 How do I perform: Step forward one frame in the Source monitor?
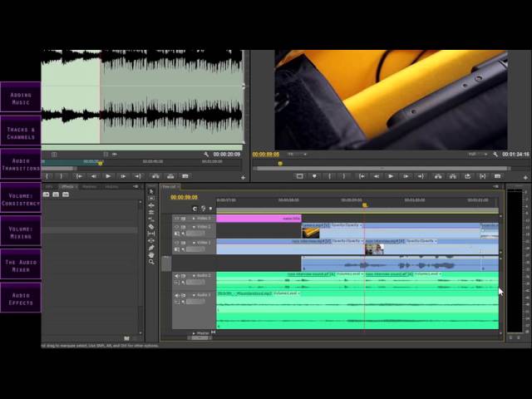click(x=123, y=176)
